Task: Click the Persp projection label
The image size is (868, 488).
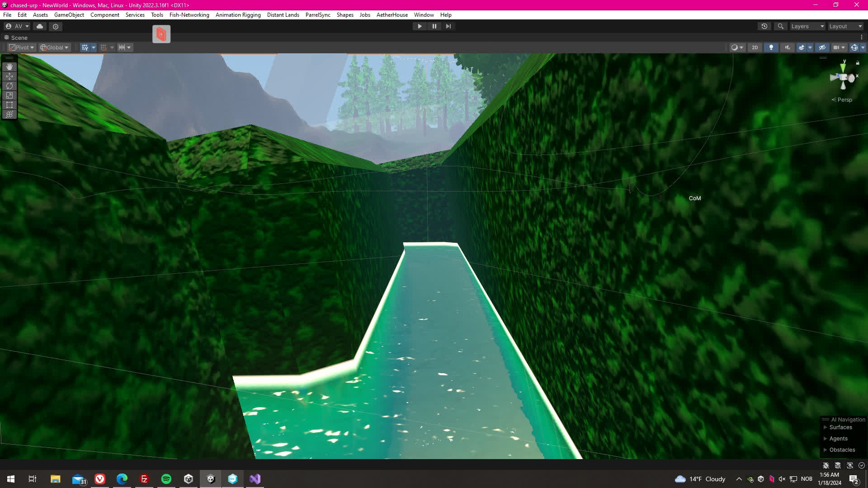Action: 844,100
